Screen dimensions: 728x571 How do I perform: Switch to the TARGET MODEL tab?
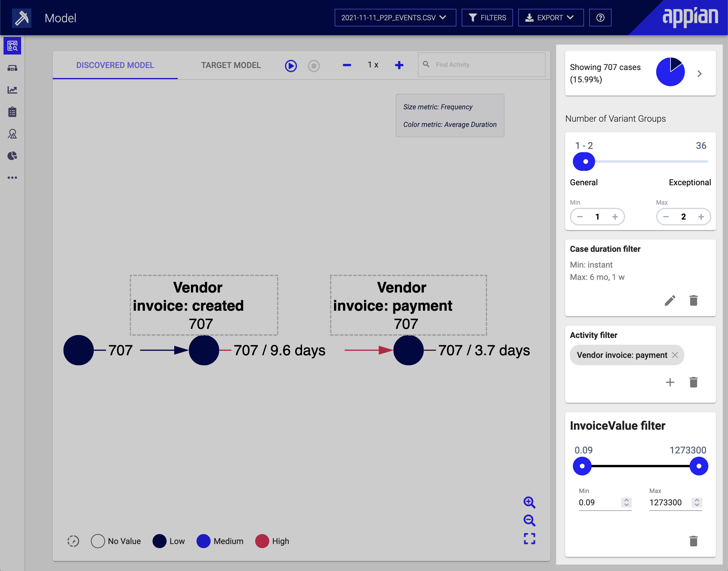point(231,65)
